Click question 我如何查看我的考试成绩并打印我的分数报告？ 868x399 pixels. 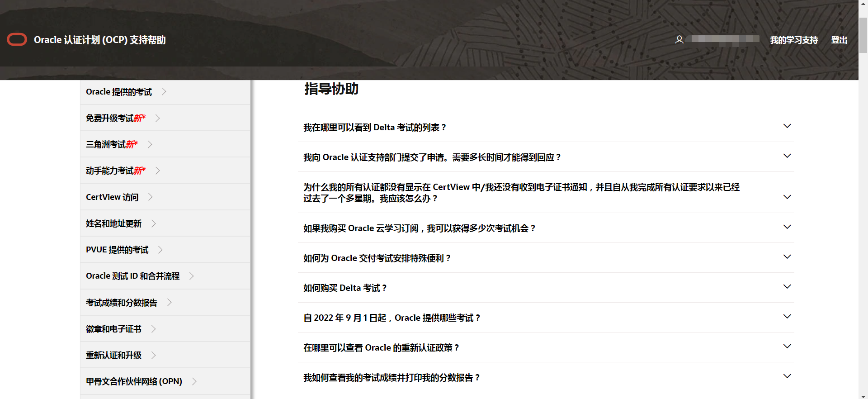392,378
